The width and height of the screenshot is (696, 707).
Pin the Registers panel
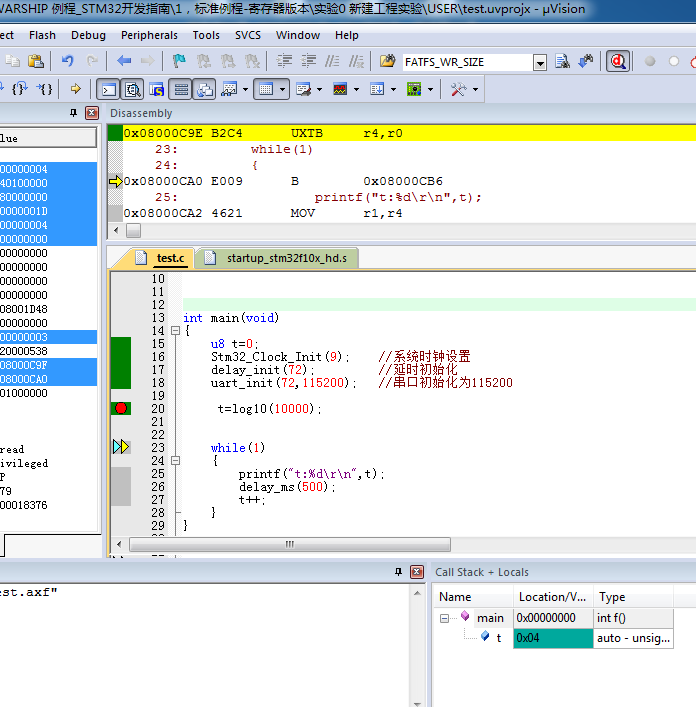click(x=73, y=113)
